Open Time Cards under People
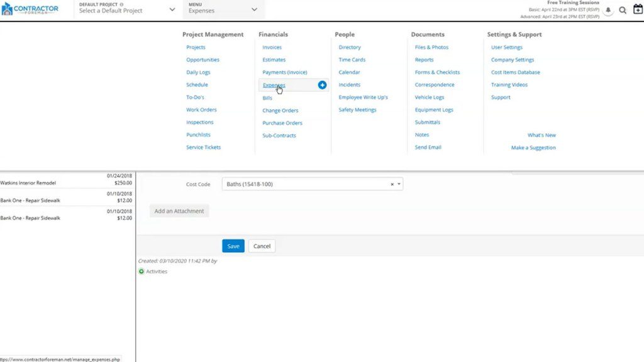 [x=351, y=59]
